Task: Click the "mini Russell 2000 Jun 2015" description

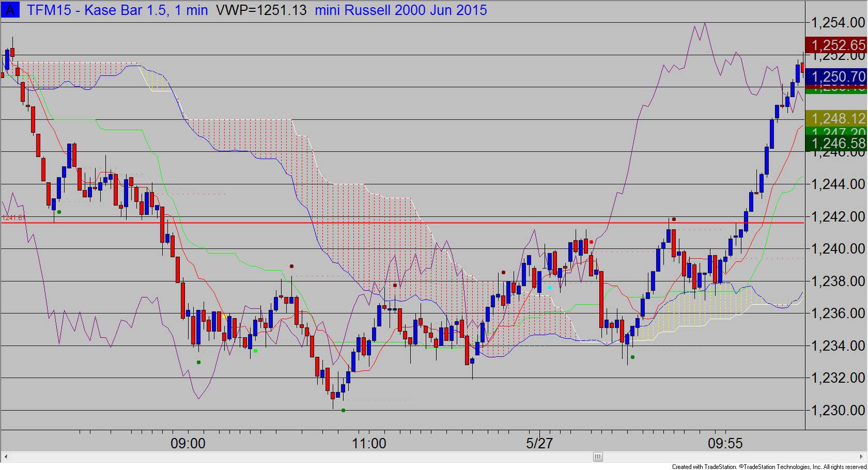Action: [401, 10]
